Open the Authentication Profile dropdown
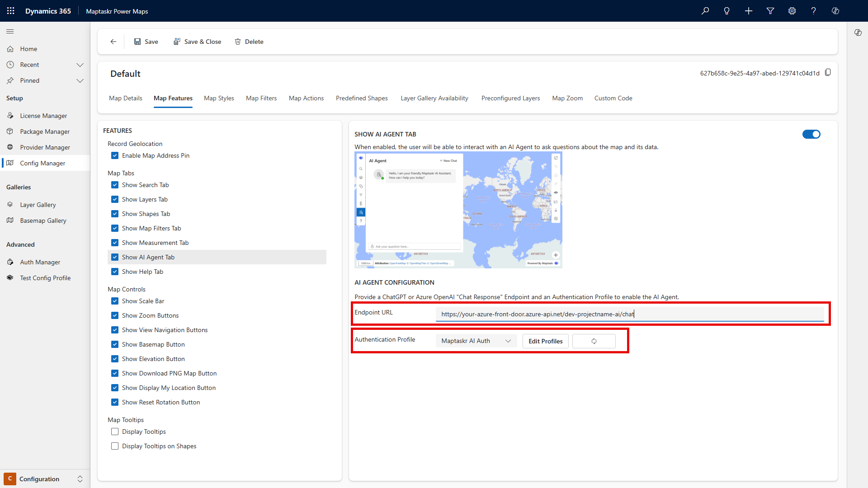The image size is (868, 488). point(476,341)
